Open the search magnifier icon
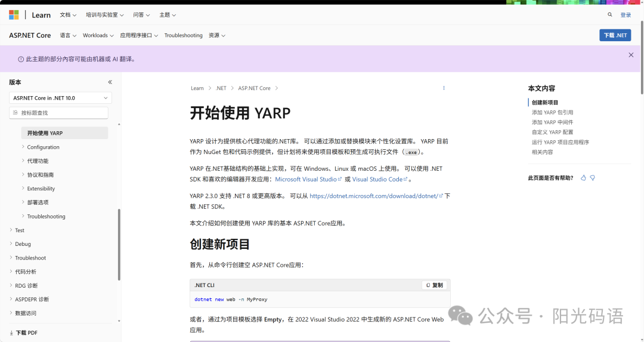Screen dimensions: 644x342 pyautogui.click(x=610, y=14)
